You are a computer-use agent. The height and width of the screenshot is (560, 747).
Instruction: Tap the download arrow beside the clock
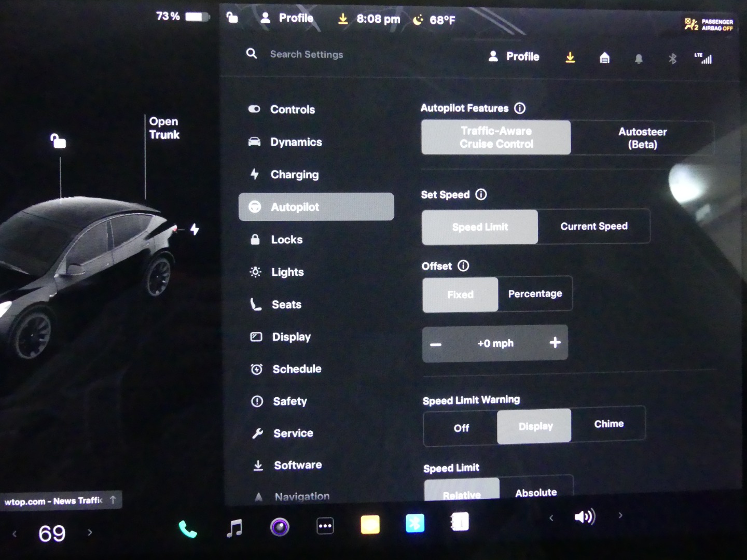(343, 19)
